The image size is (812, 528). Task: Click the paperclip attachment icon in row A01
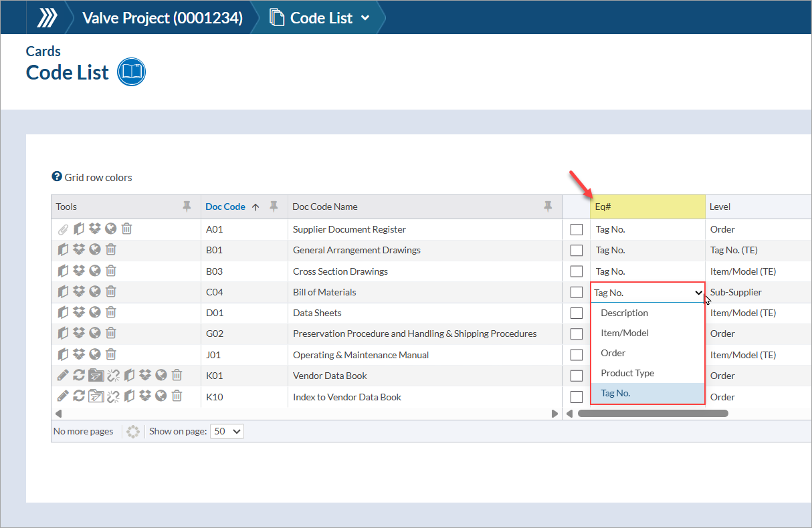click(x=63, y=229)
